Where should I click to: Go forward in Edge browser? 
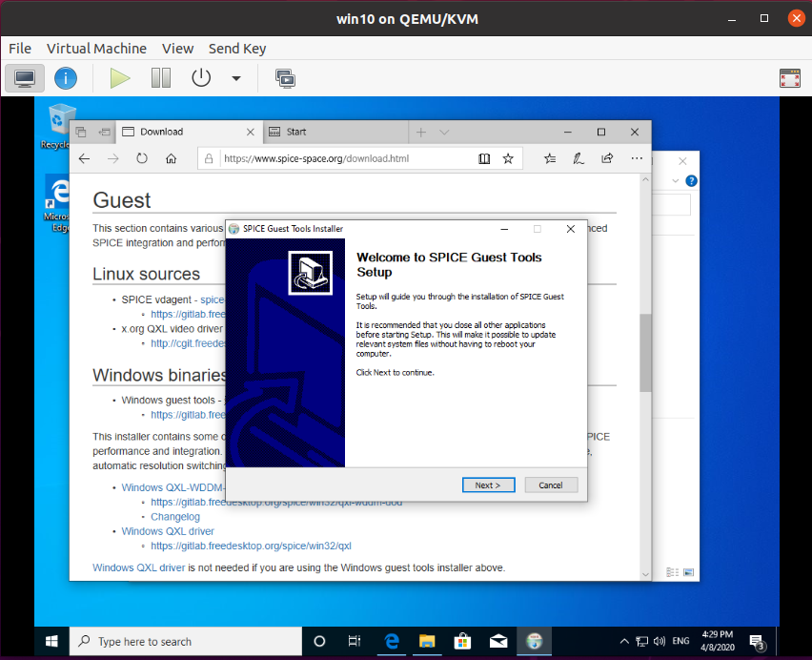[112, 158]
